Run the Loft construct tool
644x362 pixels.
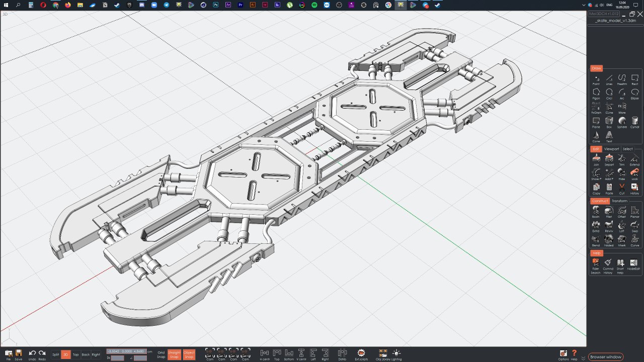tap(622, 226)
